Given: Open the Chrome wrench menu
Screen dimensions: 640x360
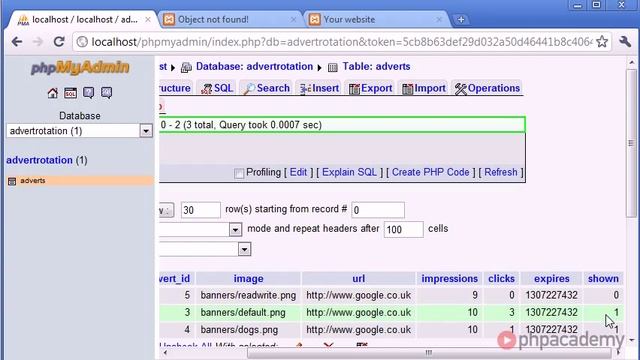Looking at the screenshot, I should click(x=625, y=42).
